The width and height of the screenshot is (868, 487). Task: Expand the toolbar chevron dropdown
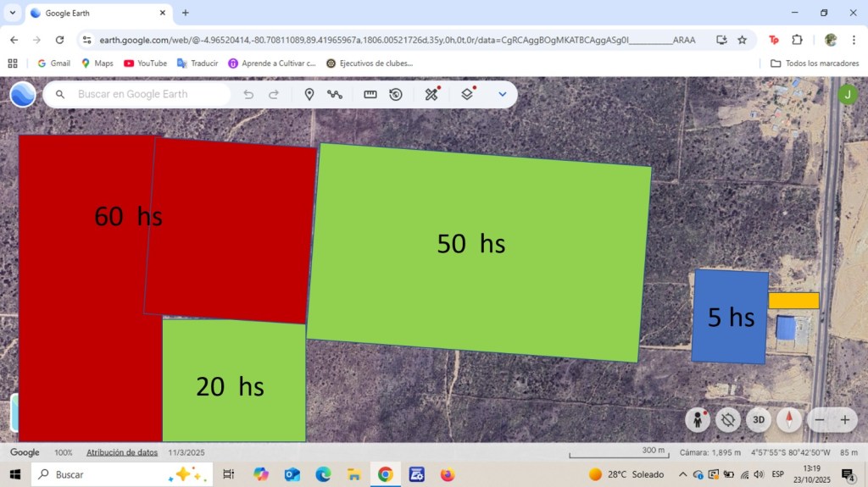click(x=503, y=94)
